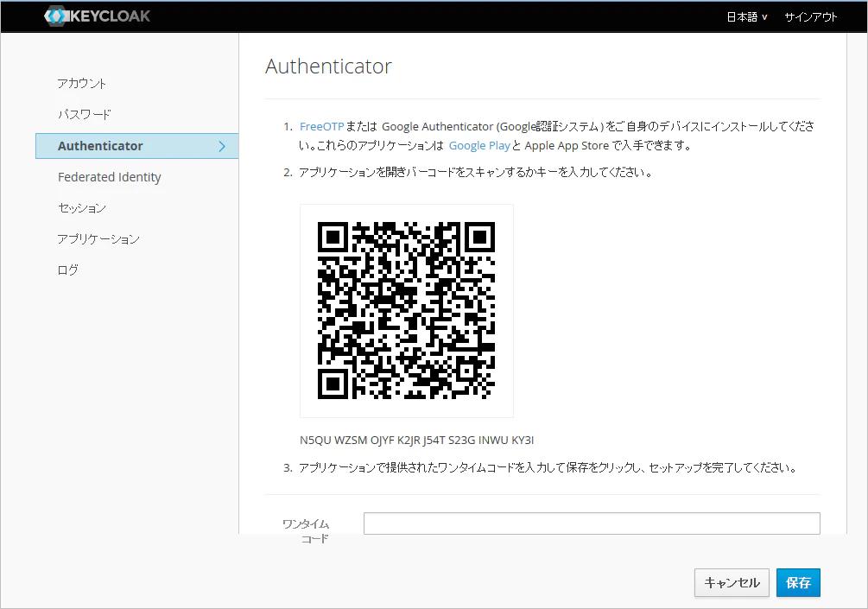The height and width of the screenshot is (609, 868).
Task: Open the アプリケーション sidebar page
Action: pyautogui.click(x=98, y=239)
